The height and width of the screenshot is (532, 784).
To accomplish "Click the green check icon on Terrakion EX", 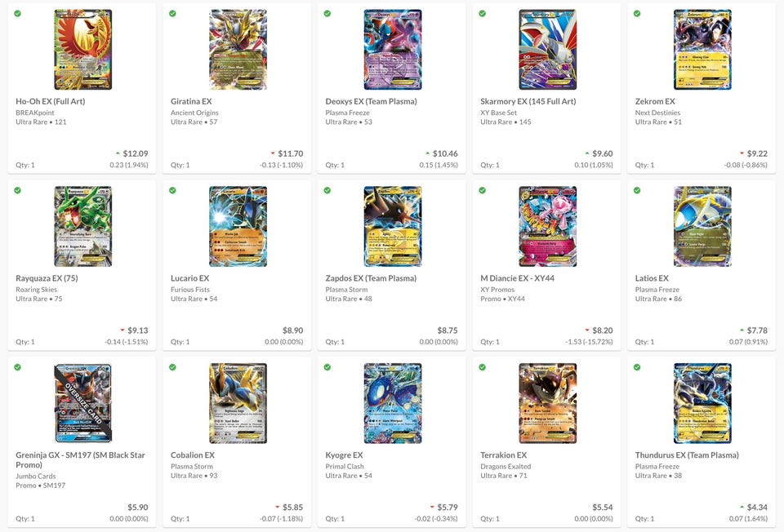I will coord(482,367).
